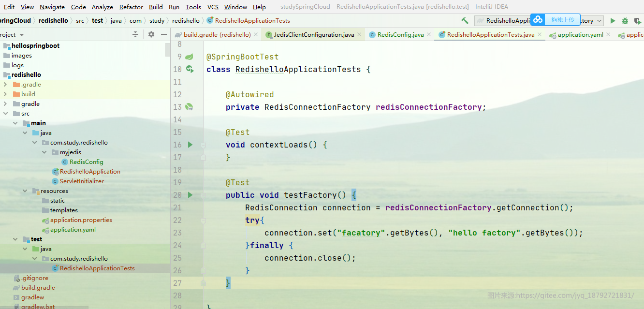Collapse the myjedis package
The width and height of the screenshot is (644, 309).
44,152
